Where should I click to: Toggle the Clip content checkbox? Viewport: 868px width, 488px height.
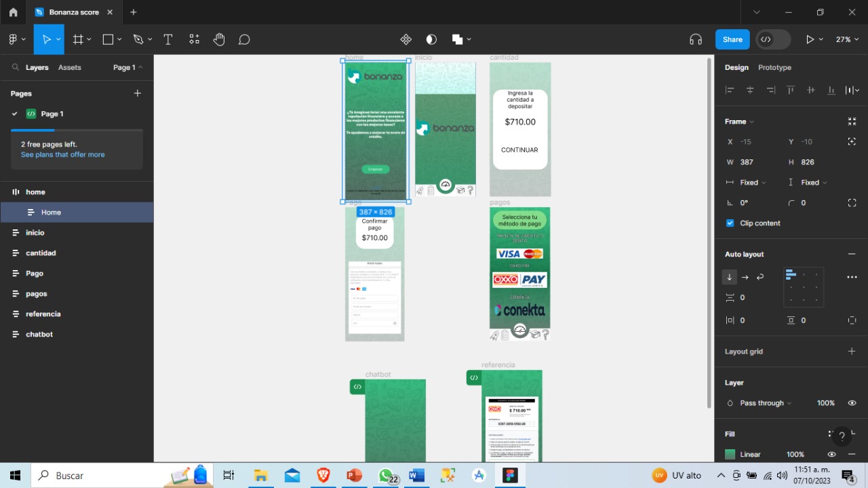(x=730, y=223)
